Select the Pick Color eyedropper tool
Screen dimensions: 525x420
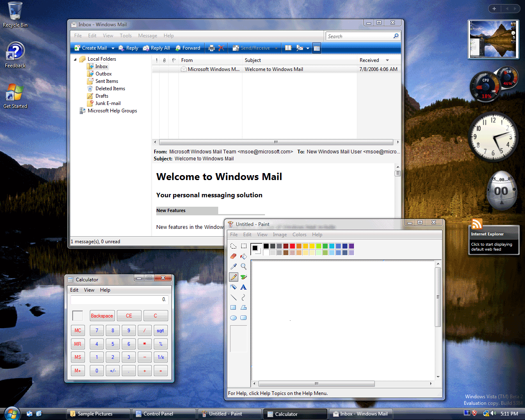click(233, 267)
